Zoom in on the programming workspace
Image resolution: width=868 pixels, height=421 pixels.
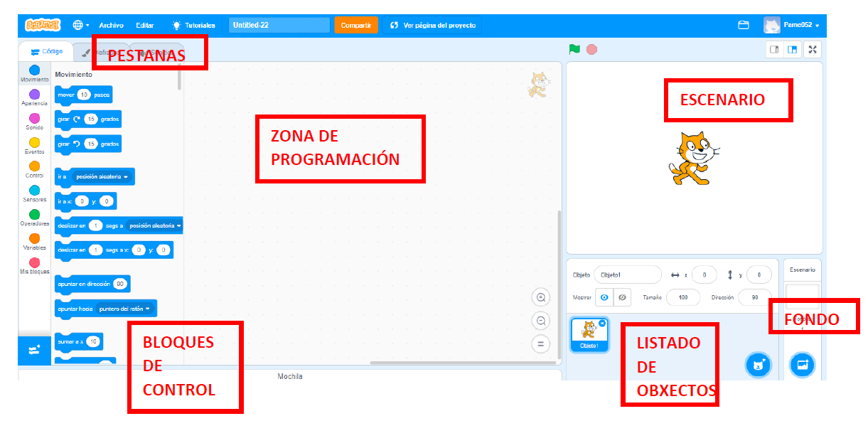click(541, 298)
